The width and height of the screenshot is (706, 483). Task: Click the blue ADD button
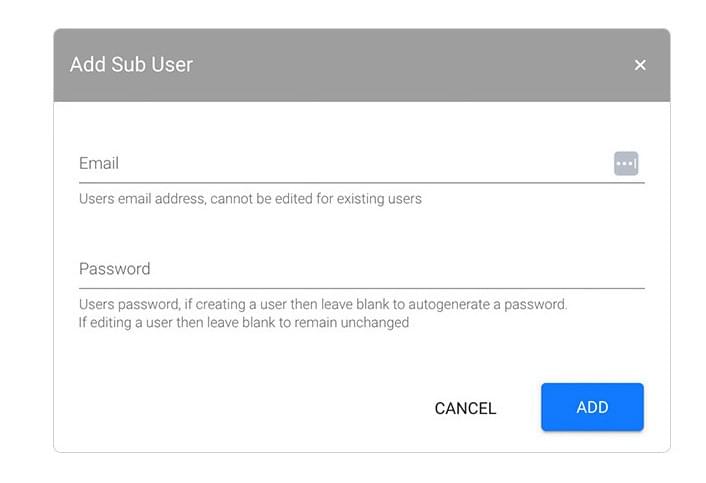592,407
